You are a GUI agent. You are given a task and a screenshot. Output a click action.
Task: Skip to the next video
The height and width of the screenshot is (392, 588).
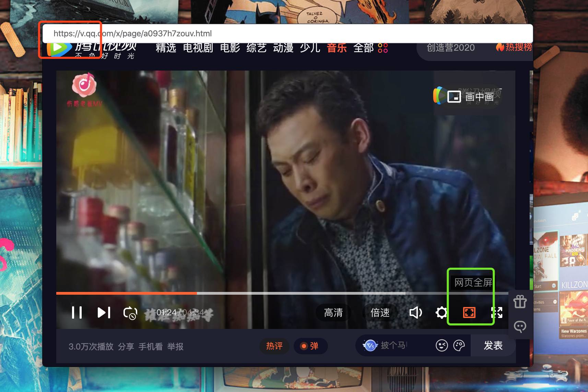point(104,313)
